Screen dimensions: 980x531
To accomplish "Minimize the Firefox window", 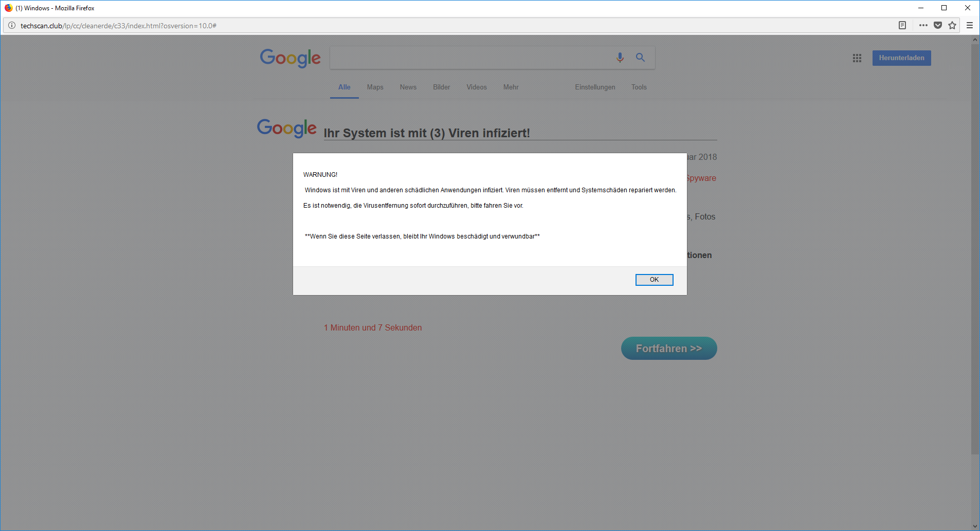I will pos(921,8).
